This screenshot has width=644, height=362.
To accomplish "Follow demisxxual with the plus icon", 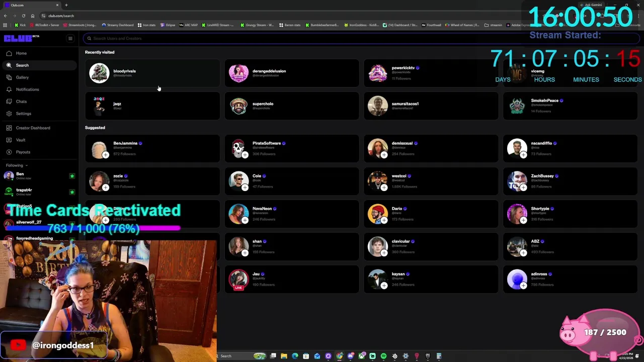I will click(x=384, y=155).
